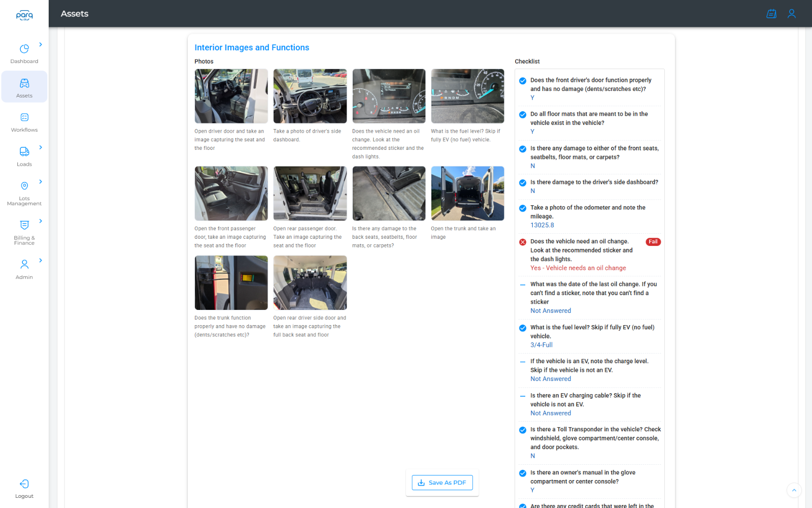Click the scroll-to-top arrow button
This screenshot has height=508, width=812.
[794, 490]
